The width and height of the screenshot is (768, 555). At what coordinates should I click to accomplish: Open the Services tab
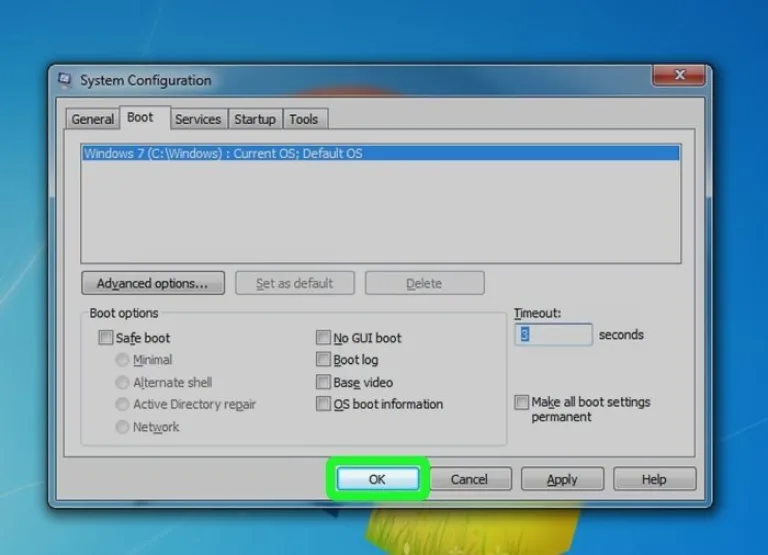click(x=198, y=119)
